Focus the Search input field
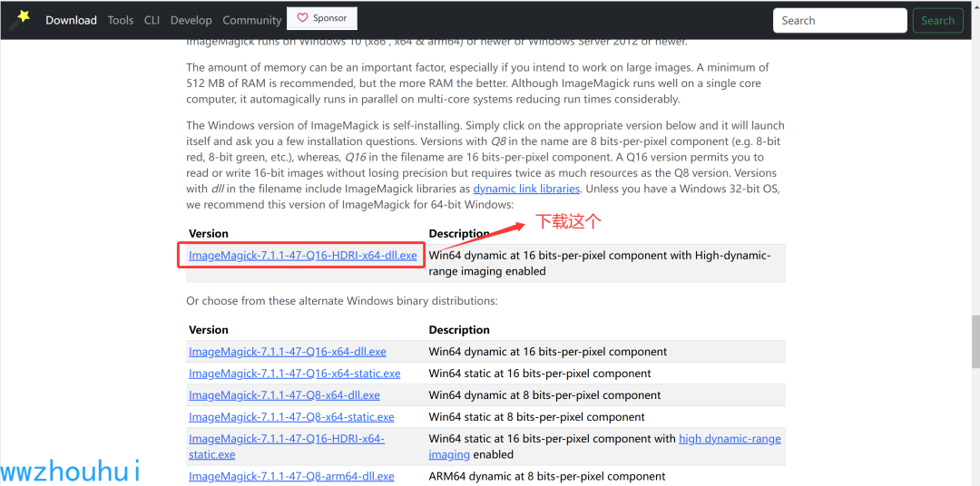 coord(840,21)
